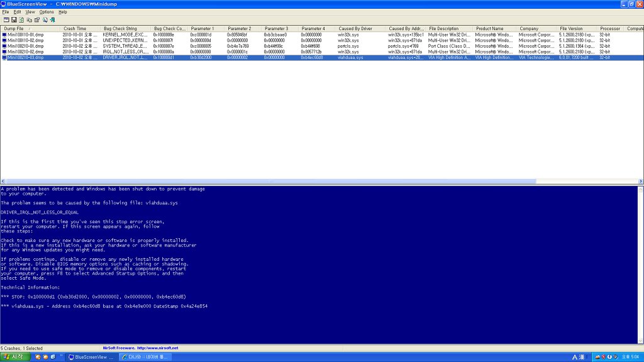The width and height of the screenshot is (644, 362).
Task: Select the Mini100110-02.dmp row
Action: click(322, 41)
